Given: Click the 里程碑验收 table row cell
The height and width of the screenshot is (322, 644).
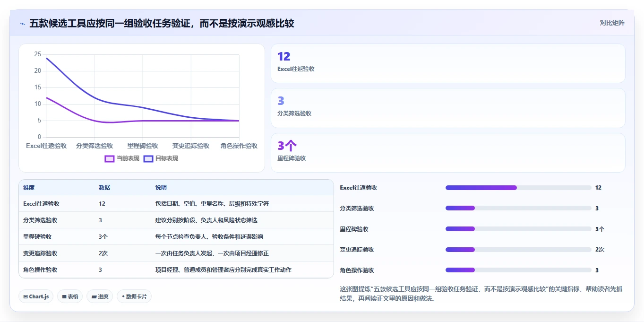Looking at the screenshot, I should (37, 237).
